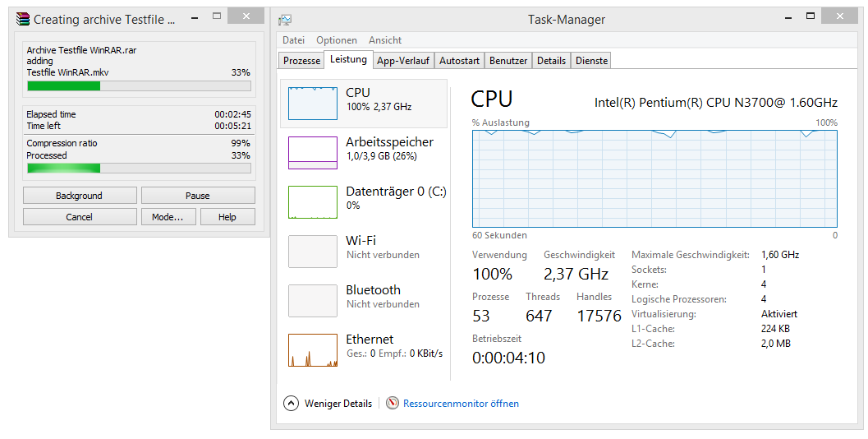Click the WinRAR Help button
Image resolution: width=868 pixels, height=439 pixels.
click(x=227, y=217)
